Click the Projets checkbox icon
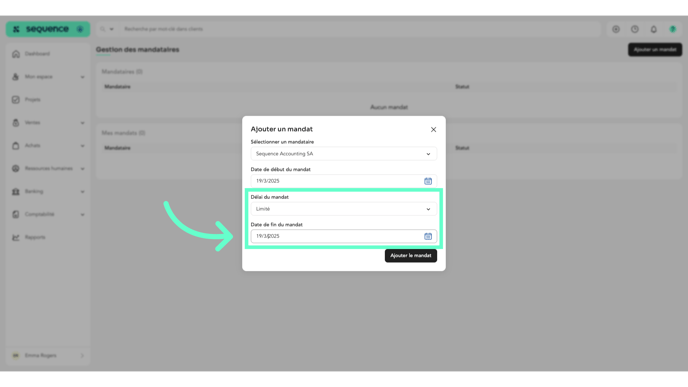Viewport: 688px width, 387px height. point(16,100)
